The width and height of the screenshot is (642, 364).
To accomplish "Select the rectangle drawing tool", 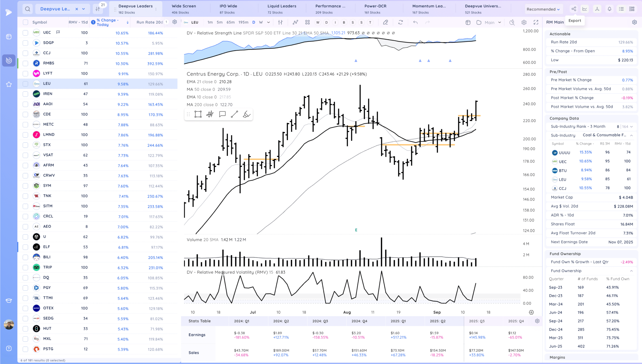I will (198, 114).
